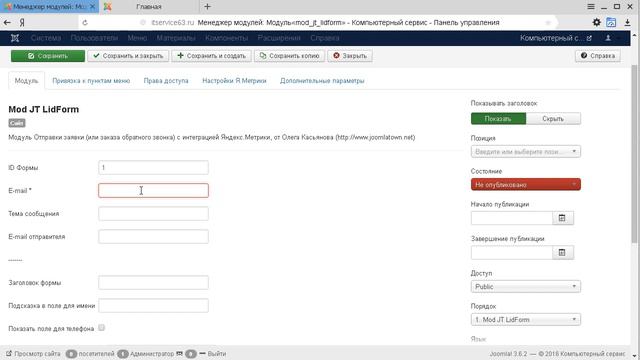Open Справка menu in top bar
Screen dimensions: 640x360
(325, 38)
